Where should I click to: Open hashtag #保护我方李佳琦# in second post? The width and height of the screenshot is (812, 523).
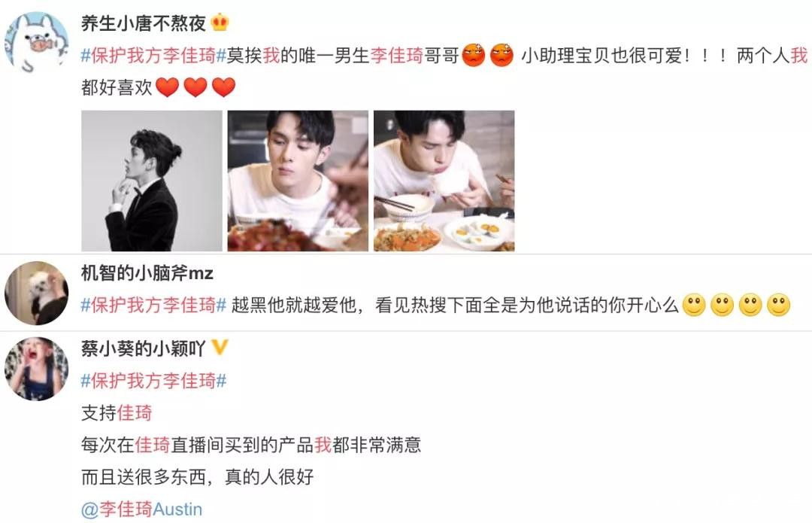(154, 305)
